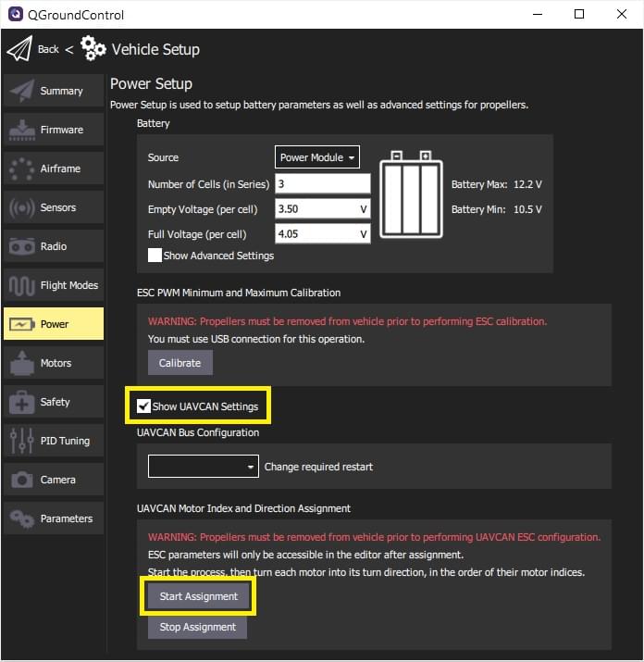Click the Flight Modes wave icon
The image size is (644, 662).
pyautogui.click(x=22, y=285)
